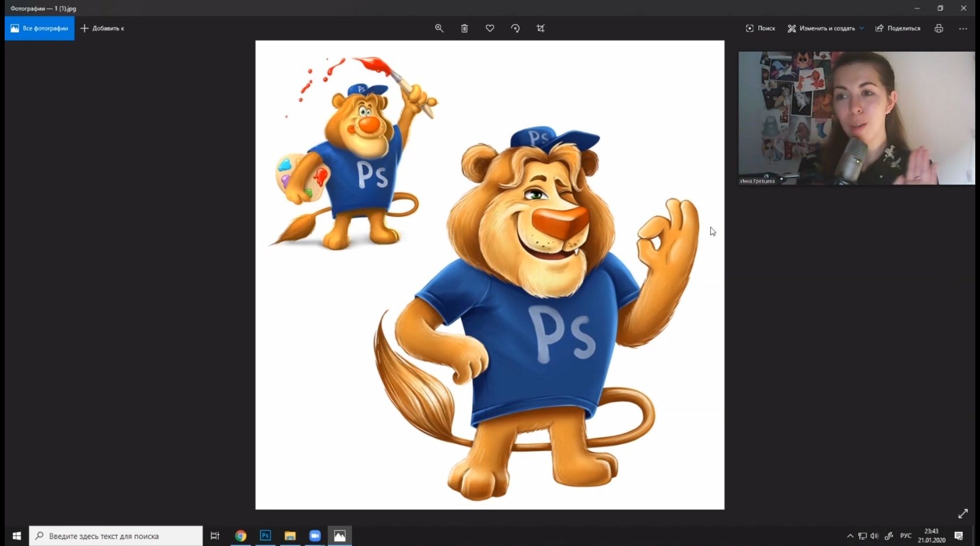Click the Photos app taskbar icon

[340, 536]
